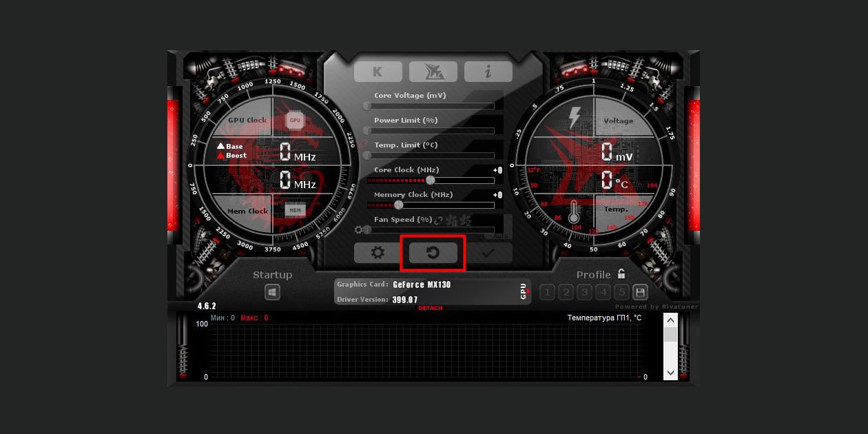Click the Core Clock slider knob
868x434 pixels.
click(431, 180)
